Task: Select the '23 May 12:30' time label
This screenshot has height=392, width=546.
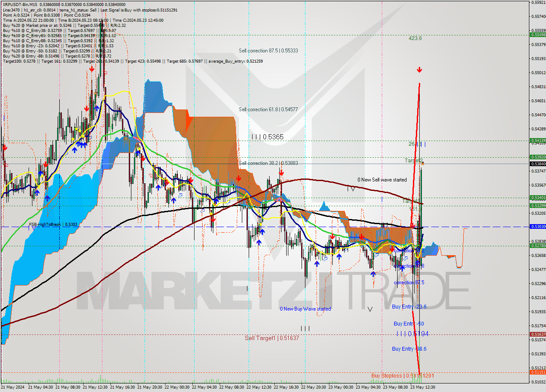Action: (422, 387)
